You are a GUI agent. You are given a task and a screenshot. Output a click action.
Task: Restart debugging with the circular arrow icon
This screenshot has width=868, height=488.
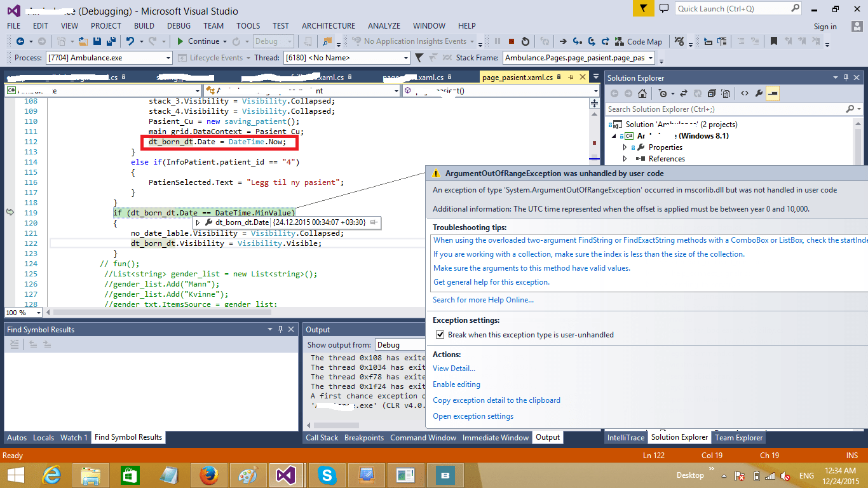(x=526, y=41)
